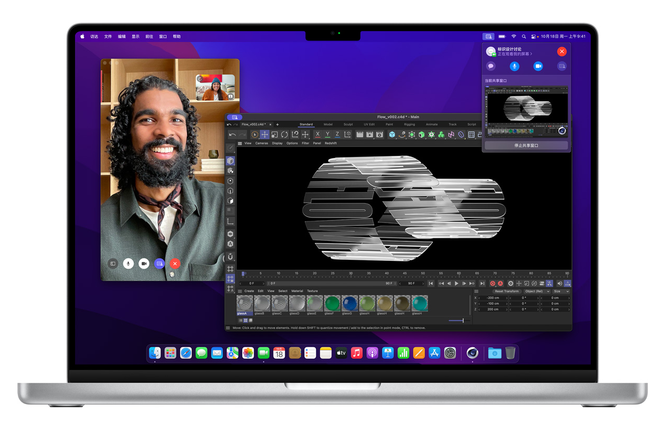Open Finder from the Dock

pos(156,353)
